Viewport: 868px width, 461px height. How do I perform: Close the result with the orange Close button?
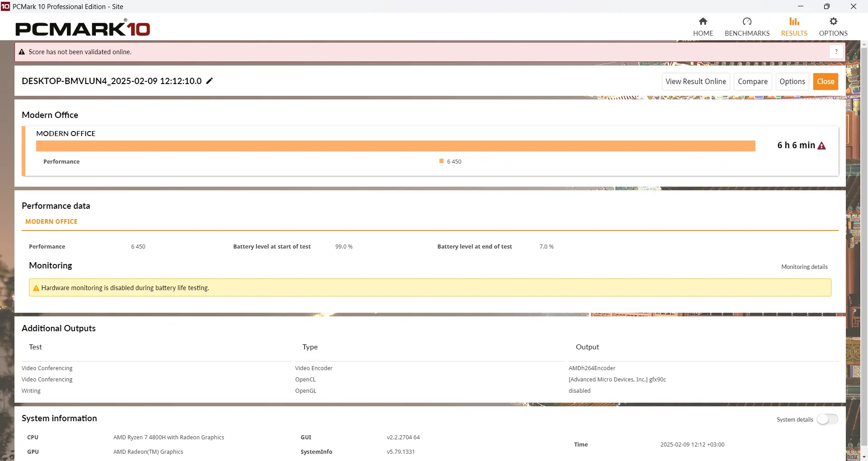tap(826, 81)
